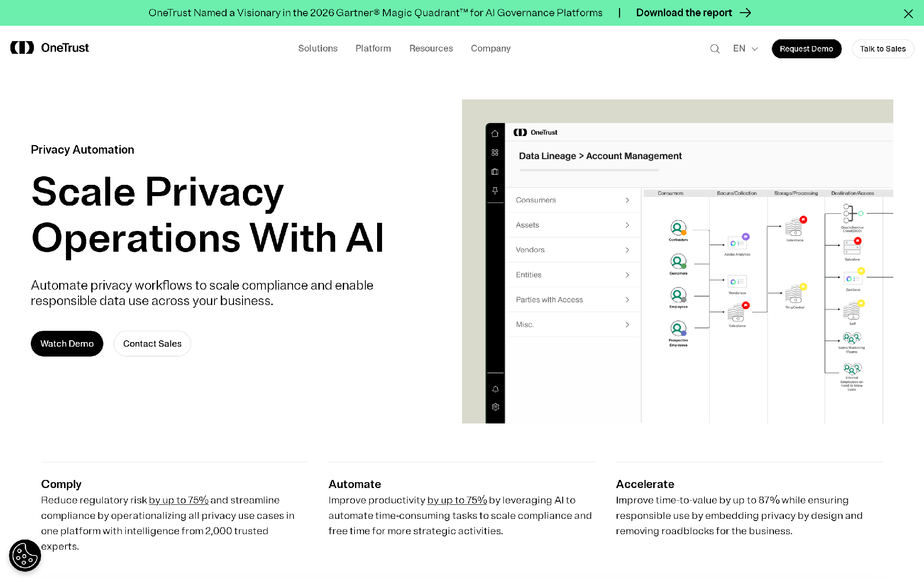Click the SAP destination node icon
924x578 pixels.
[x=853, y=310]
